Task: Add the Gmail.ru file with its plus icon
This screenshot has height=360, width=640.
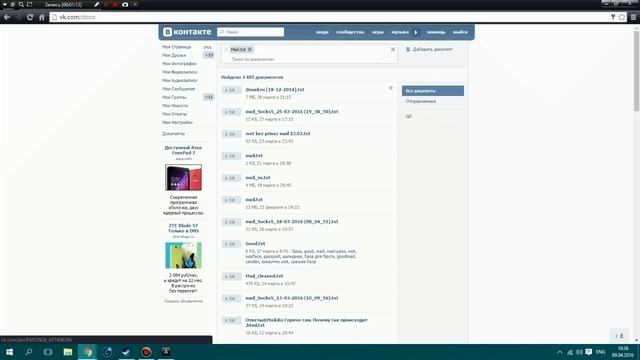Action: 391,88
